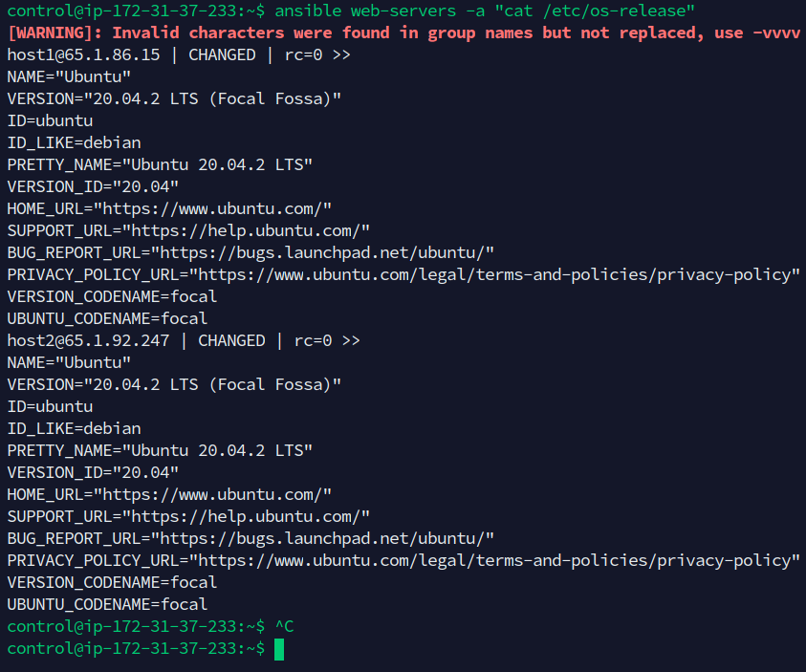Click the green cursor block at the prompt
Screen dimensions: 806x672
point(279,649)
